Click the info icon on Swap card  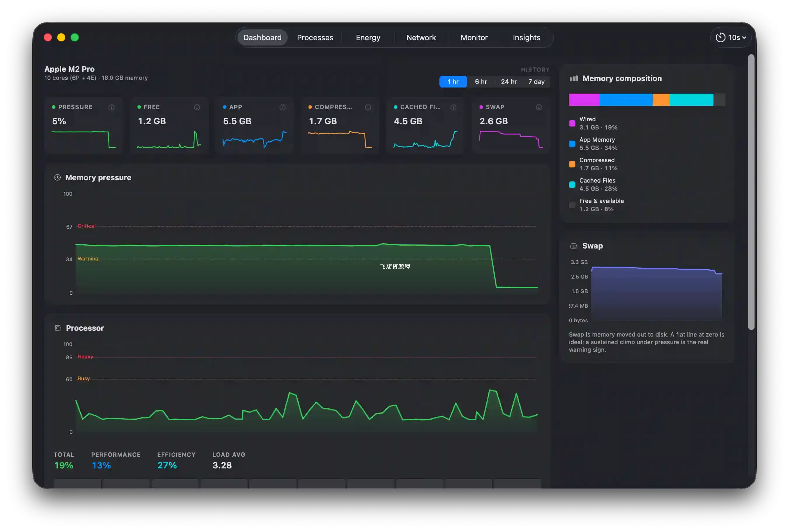[x=539, y=107]
